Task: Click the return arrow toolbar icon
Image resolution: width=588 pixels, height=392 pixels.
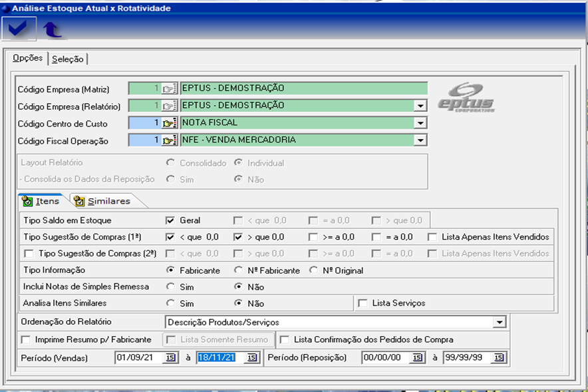Action: [51, 29]
